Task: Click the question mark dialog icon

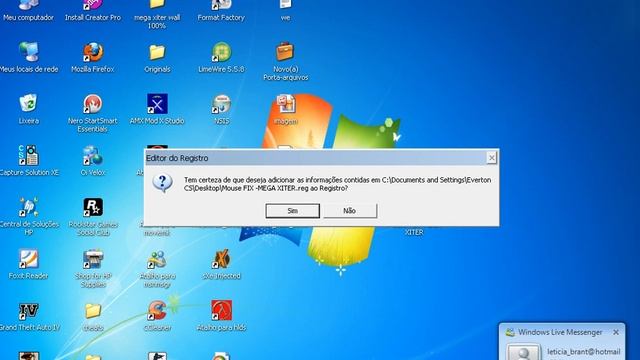Action: (162, 183)
